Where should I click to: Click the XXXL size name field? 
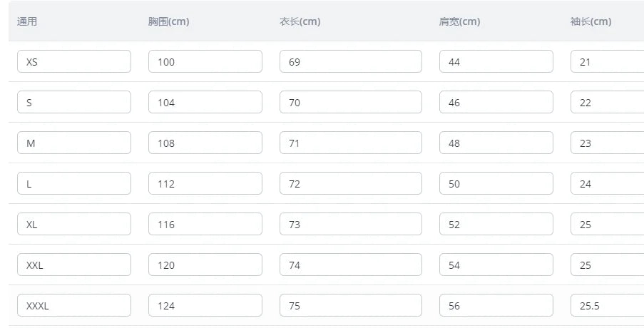pyautogui.click(x=74, y=305)
